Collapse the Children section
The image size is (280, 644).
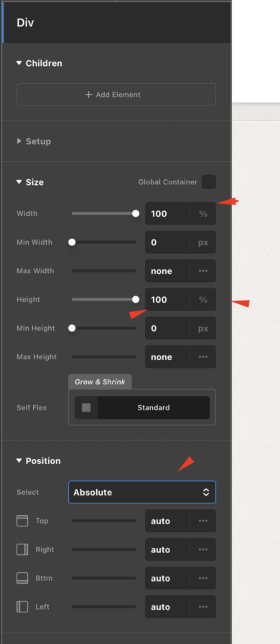tap(19, 63)
